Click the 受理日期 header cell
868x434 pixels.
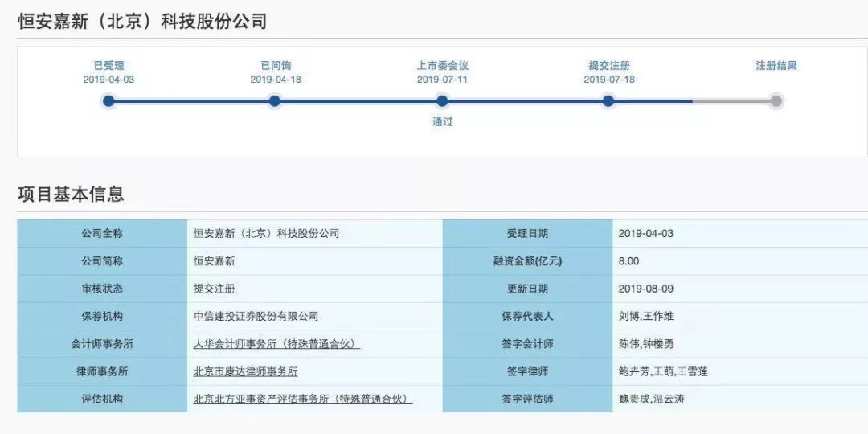click(527, 233)
